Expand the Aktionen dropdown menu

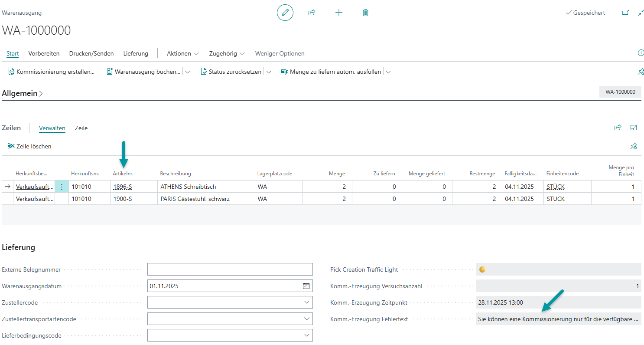point(183,54)
